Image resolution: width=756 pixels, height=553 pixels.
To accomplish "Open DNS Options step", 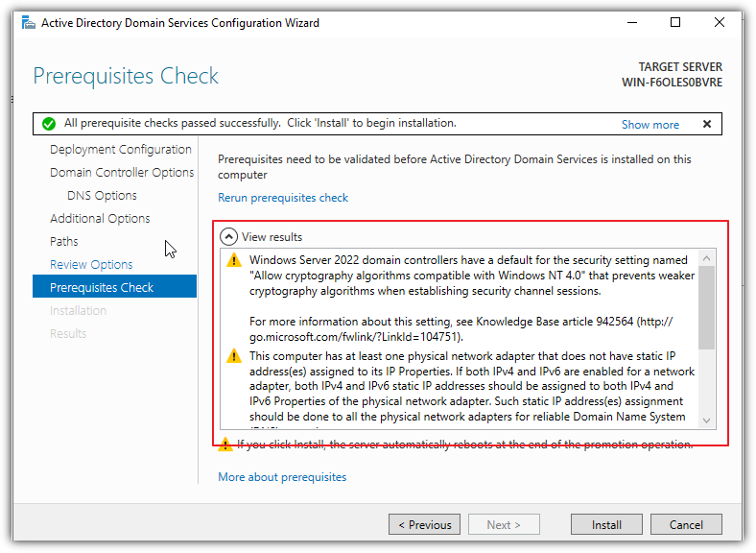I will (102, 196).
